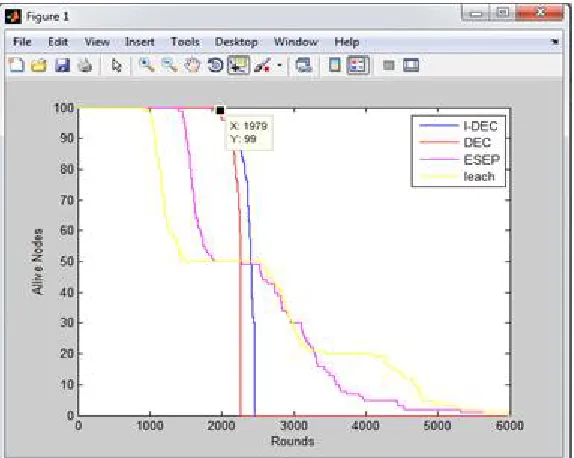
Task: Click y-axis tick label 50
Action: 66,261
